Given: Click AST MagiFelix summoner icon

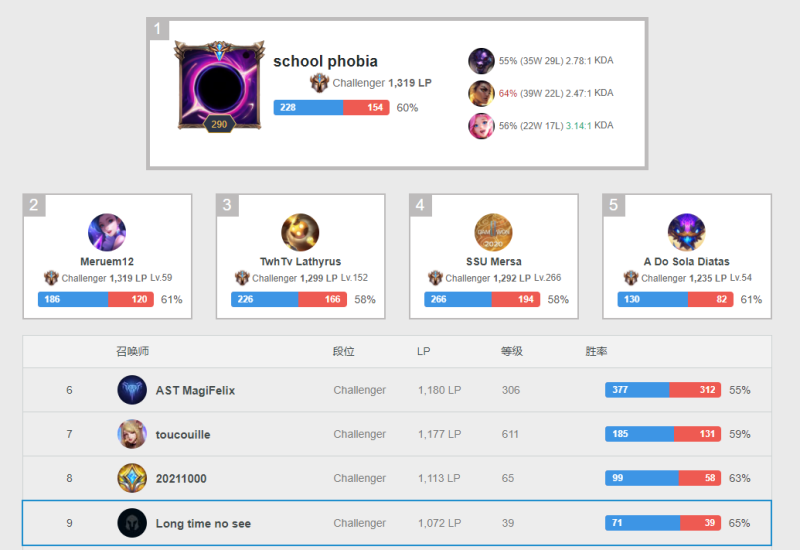Looking at the screenshot, I should (x=132, y=390).
